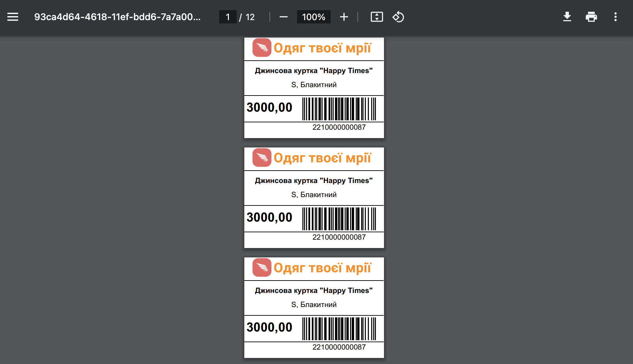Image resolution: width=633 pixels, height=364 pixels.
Task: Download the PDF file
Action: pyautogui.click(x=567, y=17)
